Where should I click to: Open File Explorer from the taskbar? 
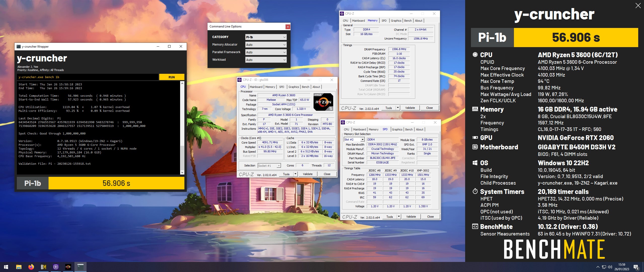[19, 267]
